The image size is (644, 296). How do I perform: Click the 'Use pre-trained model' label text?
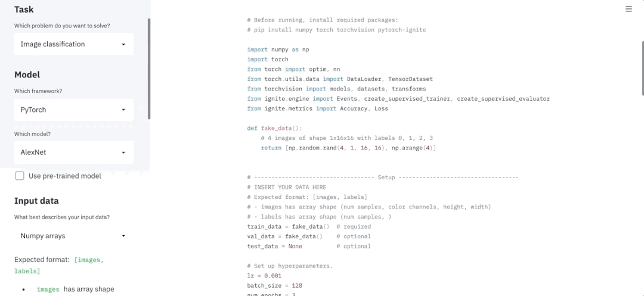tap(65, 176)
